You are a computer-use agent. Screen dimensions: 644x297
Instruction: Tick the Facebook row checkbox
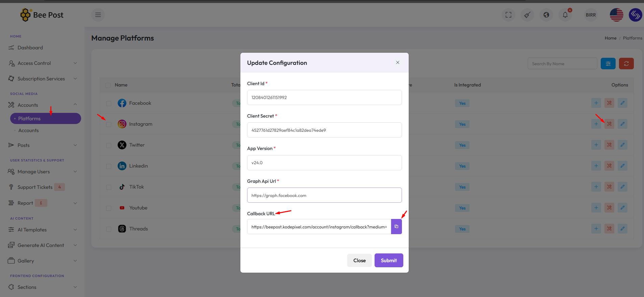point(109,103)
